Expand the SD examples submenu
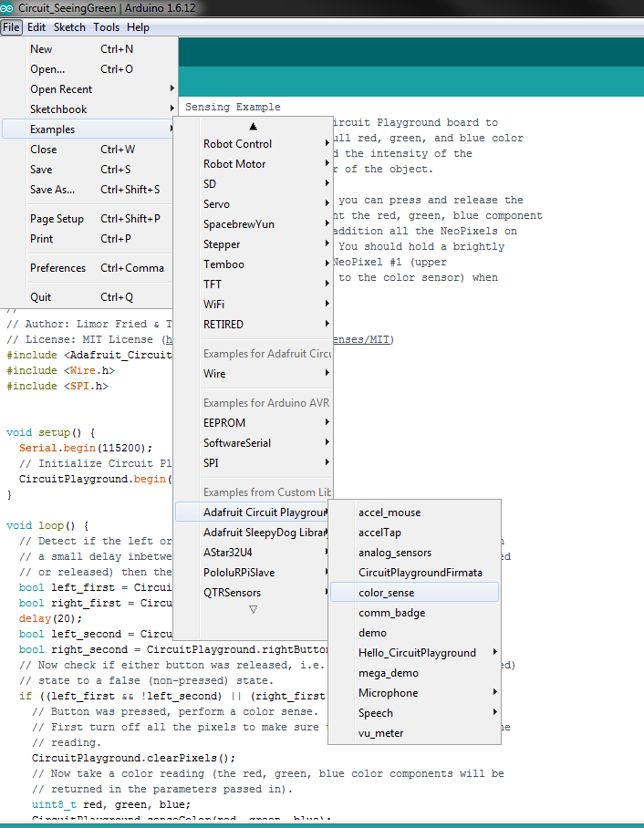The image size is (644, 828). click(x=253, y=184)
